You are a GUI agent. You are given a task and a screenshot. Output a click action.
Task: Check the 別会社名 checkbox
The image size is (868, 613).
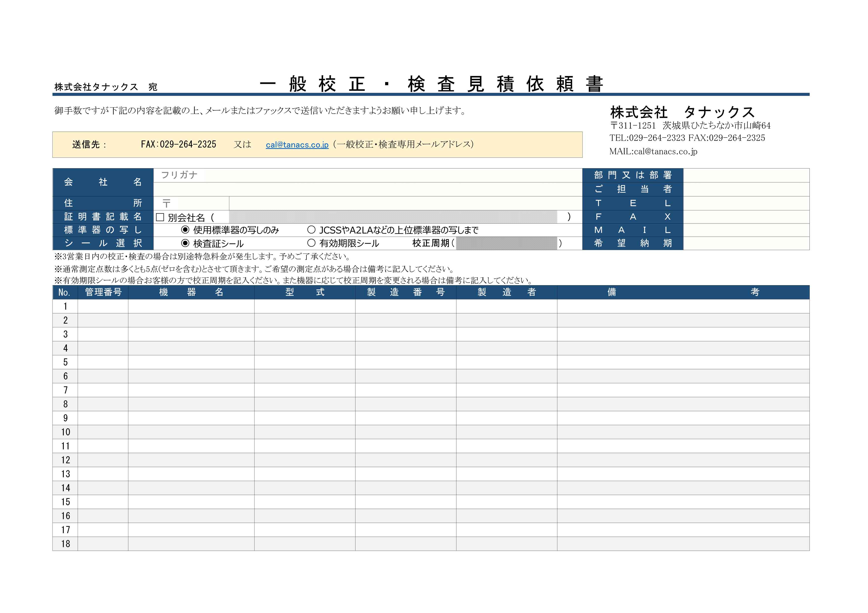[x=160, y=217]
